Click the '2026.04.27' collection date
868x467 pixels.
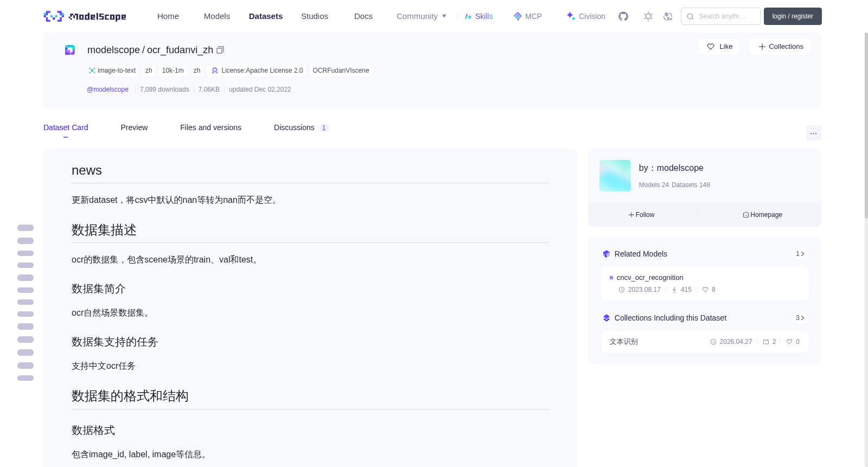(736, 342)
